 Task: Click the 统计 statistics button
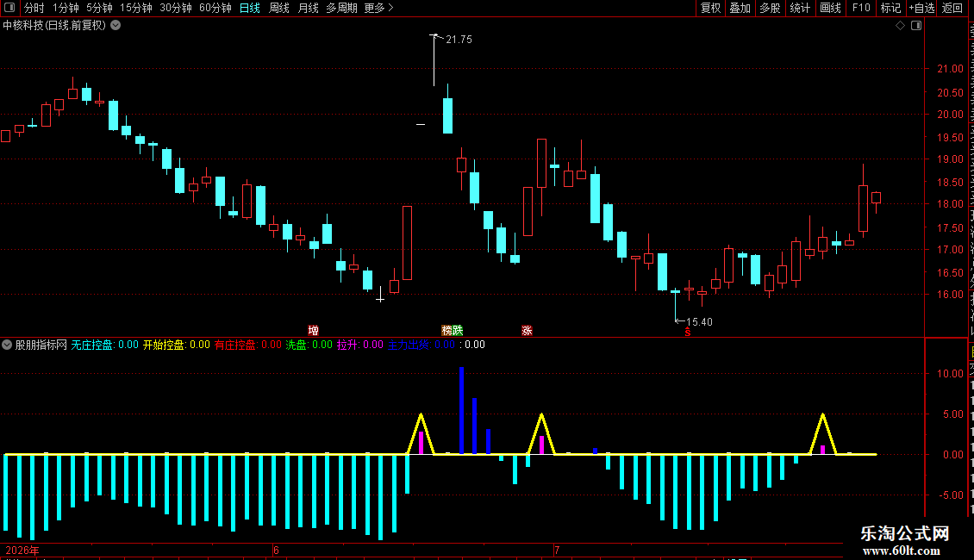pyautogui.click(x=800, y=8)
